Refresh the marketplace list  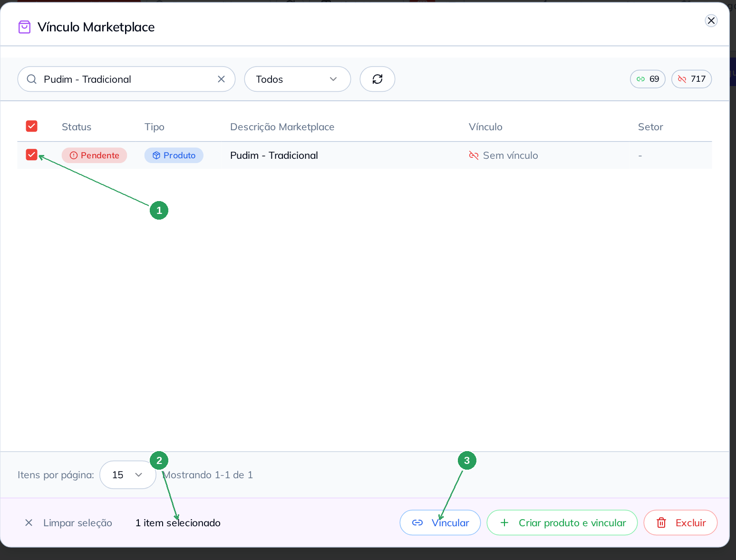(x=378, y=79)
